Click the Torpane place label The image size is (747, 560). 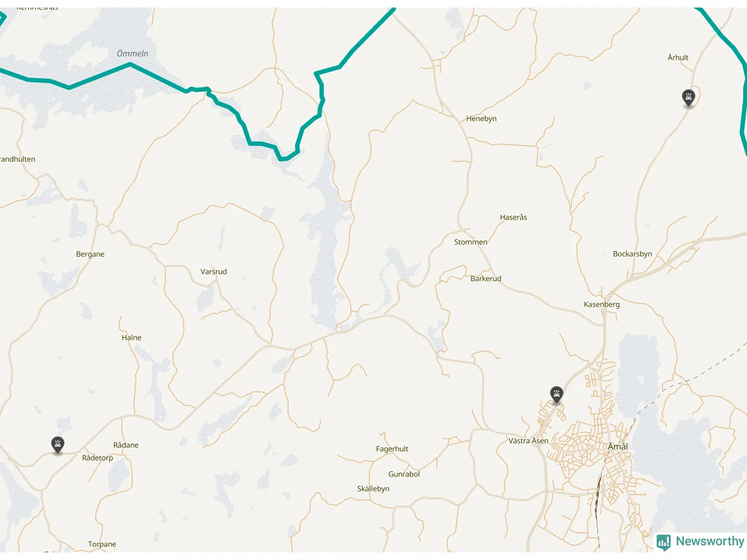tap(102, 544)
